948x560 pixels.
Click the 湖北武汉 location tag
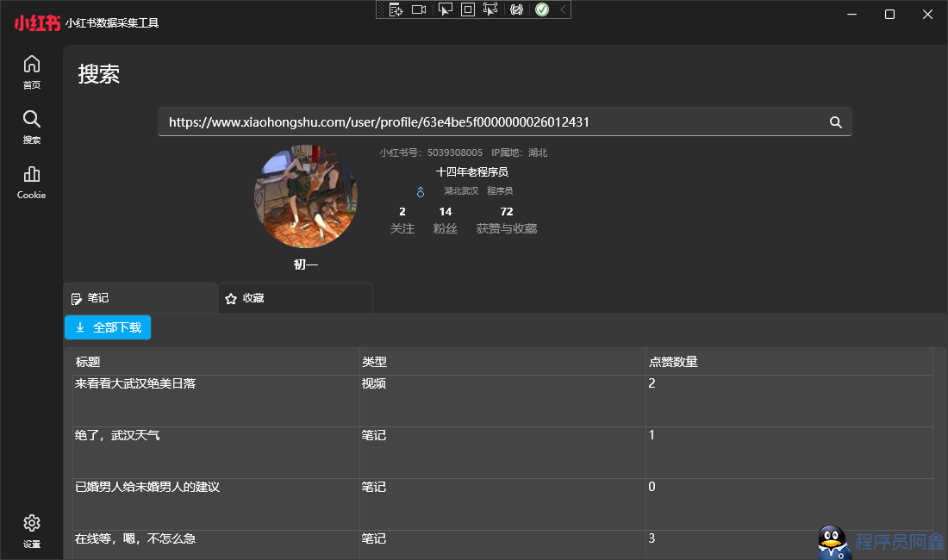click(461, 191)
